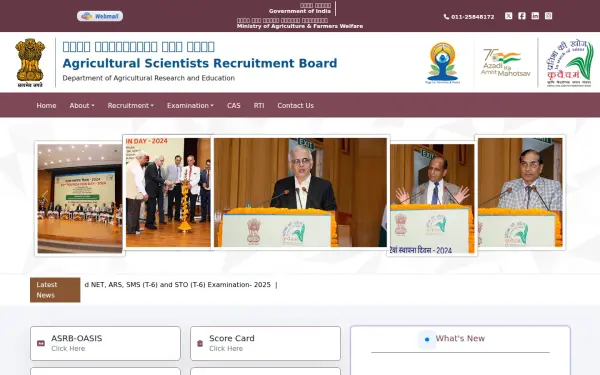Click Department of Agricultural Research and Education text
The width and height of the screenshot is (600, 375).
[148, 78]
